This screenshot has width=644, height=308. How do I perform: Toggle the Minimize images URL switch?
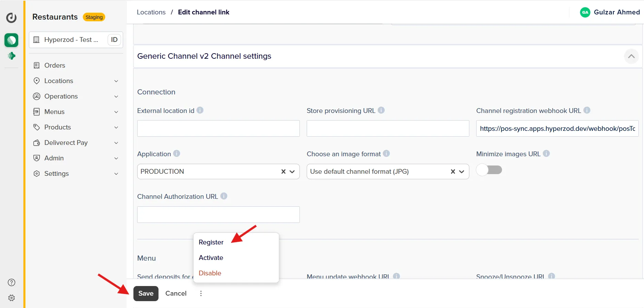(489, 170)
